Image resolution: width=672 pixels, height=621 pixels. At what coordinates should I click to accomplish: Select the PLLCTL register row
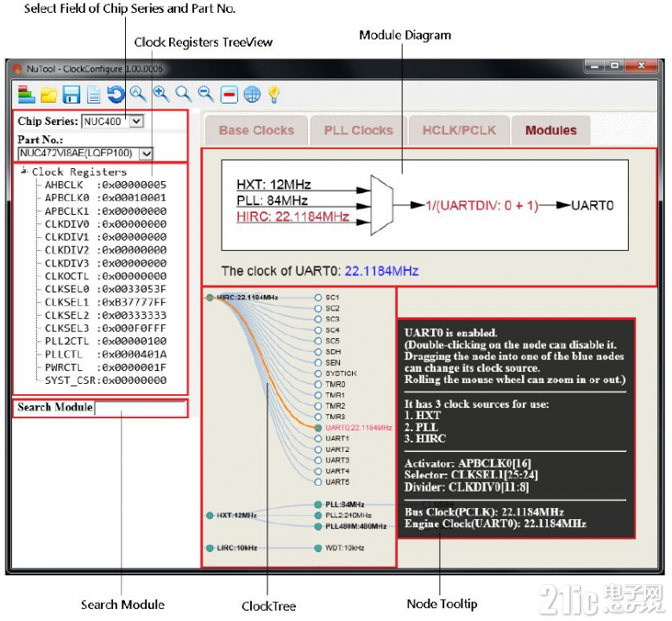105,354
